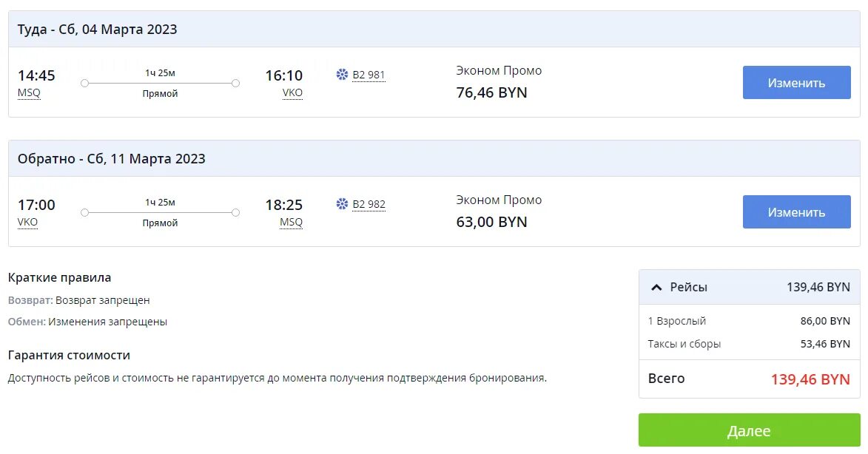868x454 pixels.
Task: Click the Всего total 139,46 BYN
Action: pyautogui.click(x=810, y=379)
